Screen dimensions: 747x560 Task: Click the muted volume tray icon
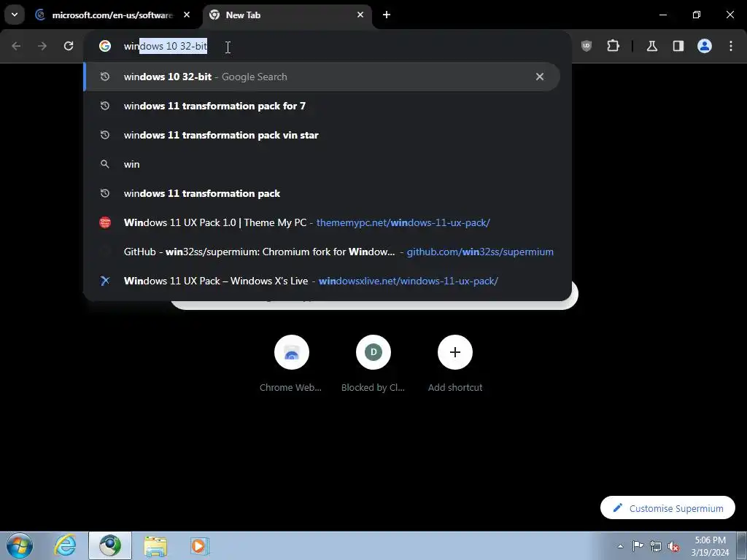coord(673,546)
